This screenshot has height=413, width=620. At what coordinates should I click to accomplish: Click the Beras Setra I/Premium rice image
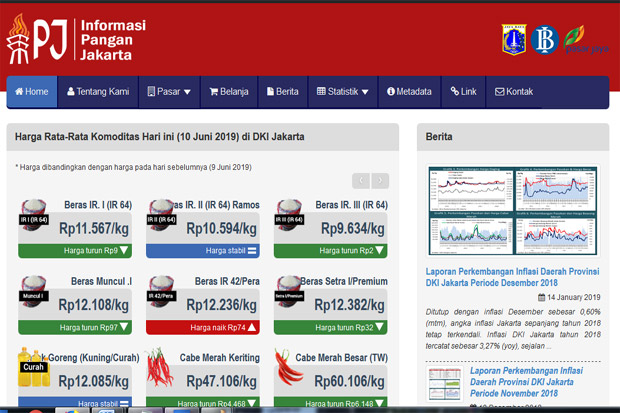point(289,292)
